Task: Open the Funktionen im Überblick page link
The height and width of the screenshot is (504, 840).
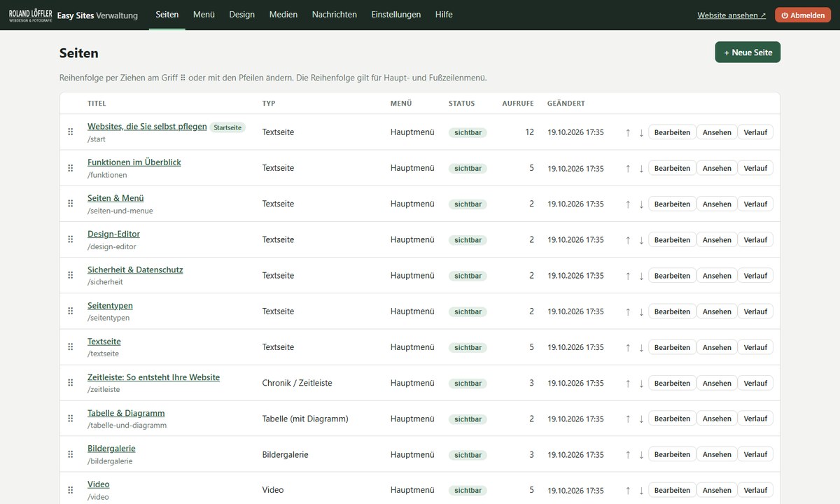Action: tap(134, 162)
